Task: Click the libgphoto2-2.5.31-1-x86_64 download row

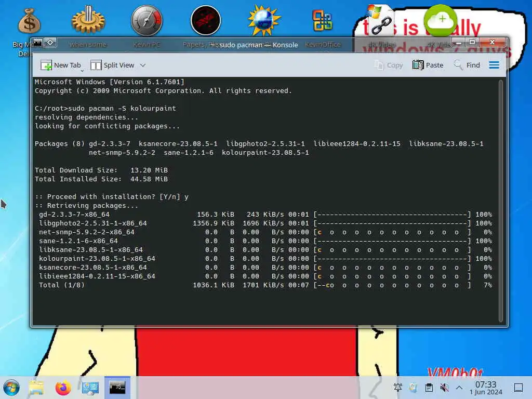Action: pyautogui.click(x=265, y=223)
